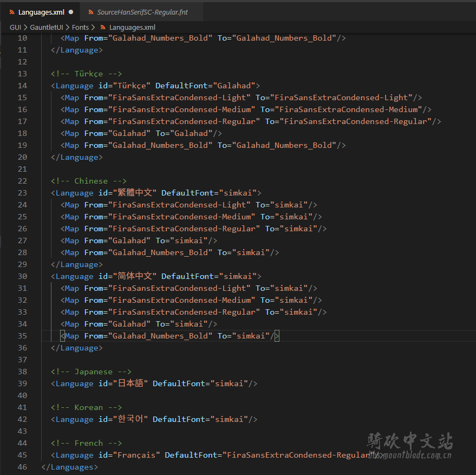Viewport: 476px width, 475px height.
Task: Click From value "Galahad_Numbers_Bold" on line 28
Action: (160, 253)
